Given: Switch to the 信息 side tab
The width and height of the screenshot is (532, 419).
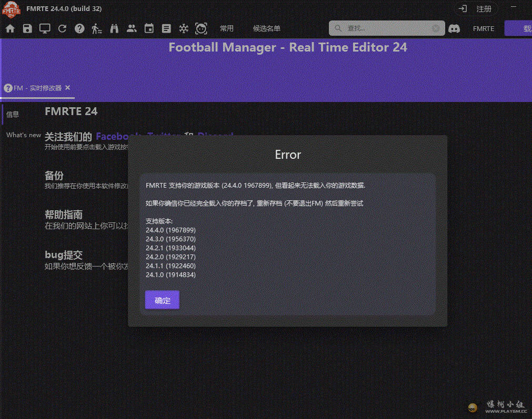Looking at the screenshot, I should [13, 114].
